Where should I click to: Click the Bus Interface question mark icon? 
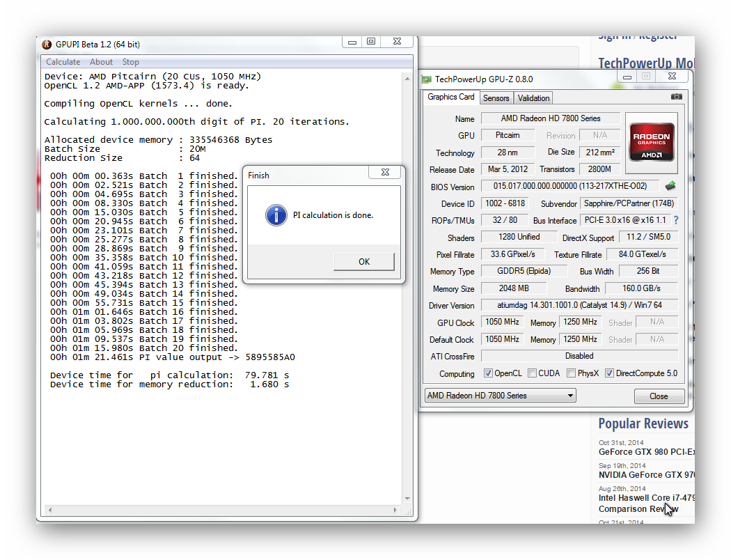675,220
